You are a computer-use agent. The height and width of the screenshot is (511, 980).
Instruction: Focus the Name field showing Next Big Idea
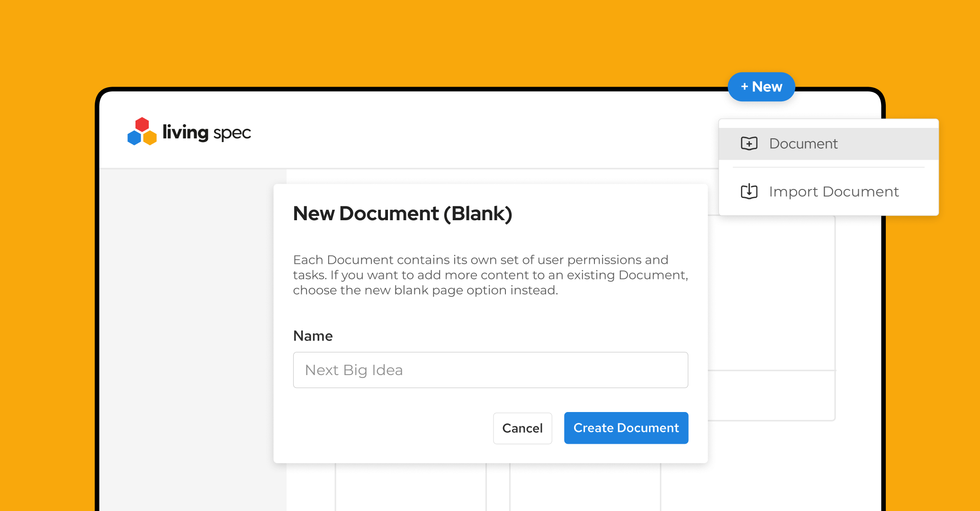pos(490,370)
